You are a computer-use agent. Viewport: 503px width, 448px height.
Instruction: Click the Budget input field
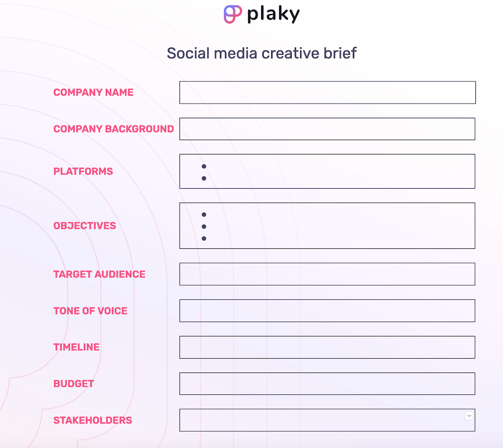327,384
